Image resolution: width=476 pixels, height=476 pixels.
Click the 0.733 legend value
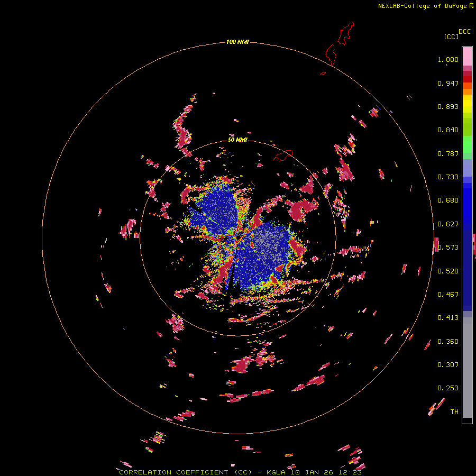(448, 177)
